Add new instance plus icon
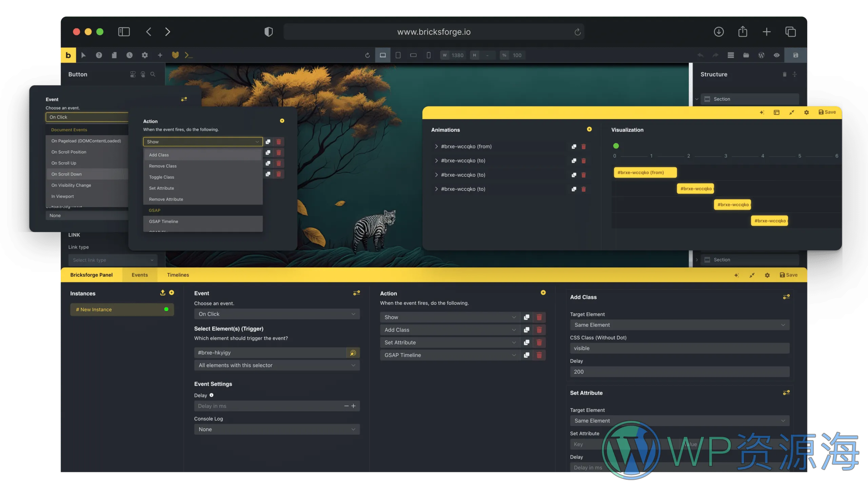The width and height of the screenshot is (868, 488). [172, 292]
